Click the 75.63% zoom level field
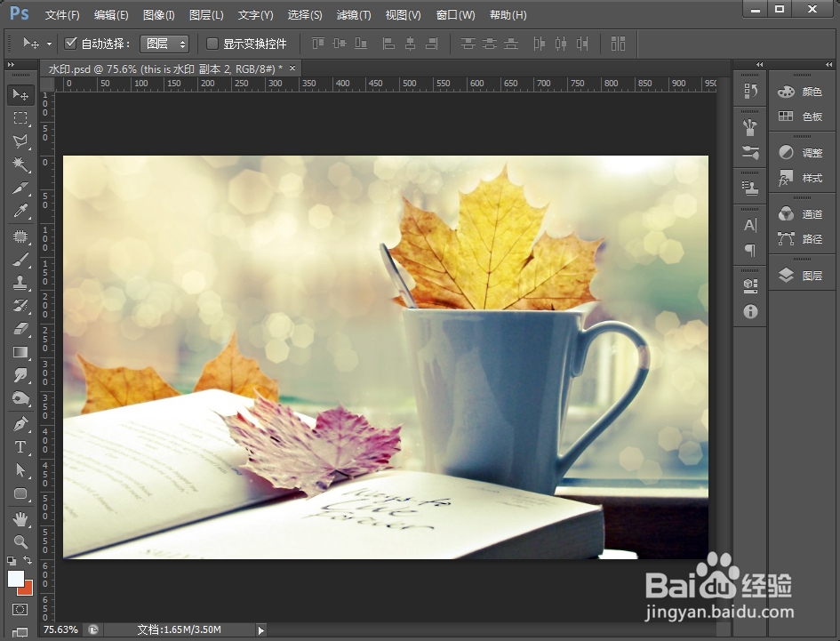 [x=60, y=629]
